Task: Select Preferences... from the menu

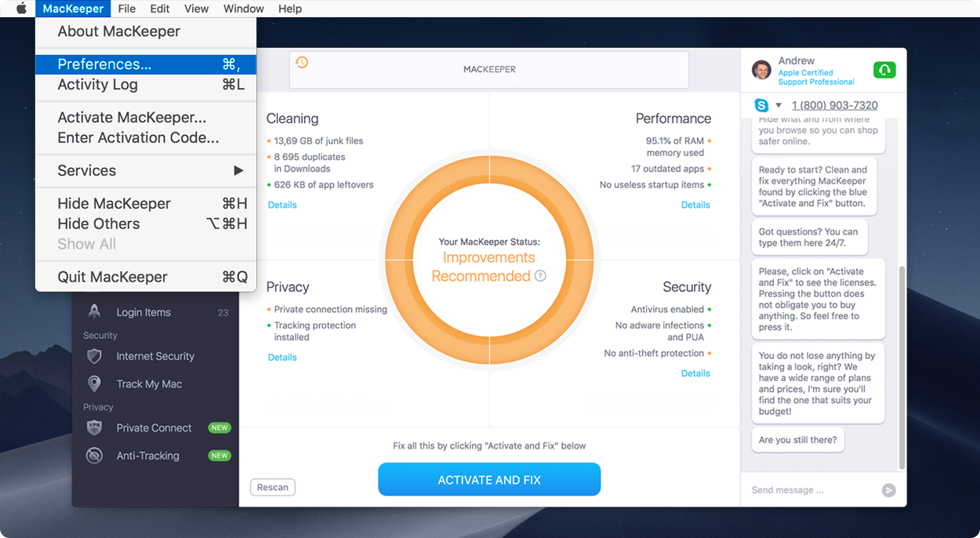Action: click(x=146, y=64)
